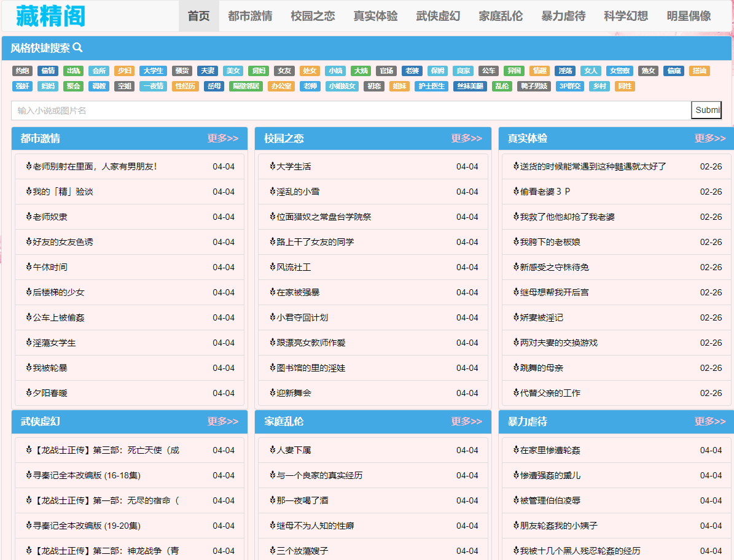Open 寻秦记全本改编版 (16-18集)
This screenshot has height=560, width=734.
87,475
